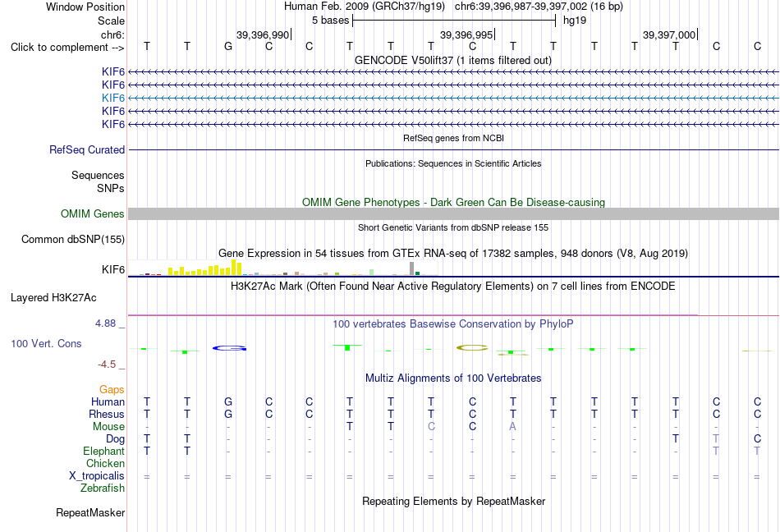The width and height of the screenshot is (780, 532).
Task: Click the Elephant species row label
Action: tap(103, 451)
